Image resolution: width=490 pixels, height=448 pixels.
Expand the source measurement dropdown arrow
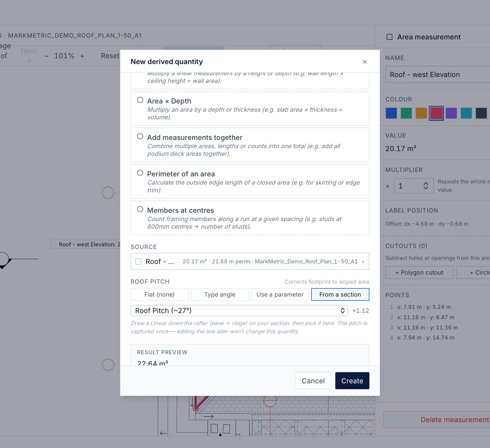(363, 262)
